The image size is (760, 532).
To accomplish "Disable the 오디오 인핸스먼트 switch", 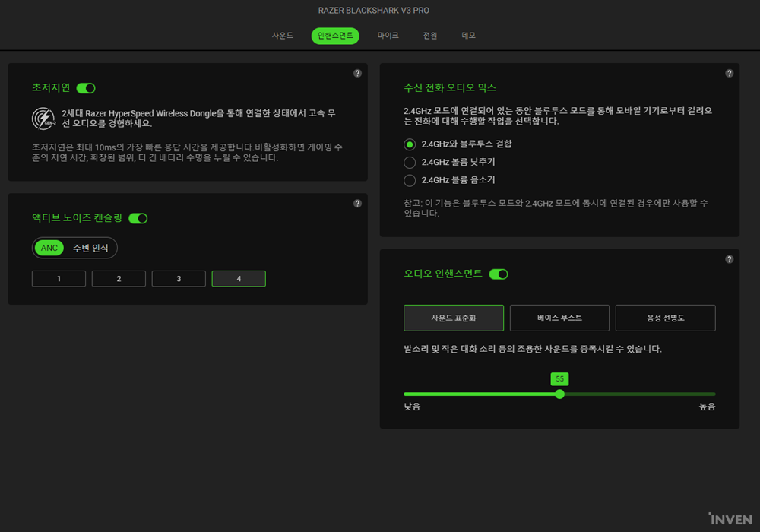I will (x=499, y=274).
